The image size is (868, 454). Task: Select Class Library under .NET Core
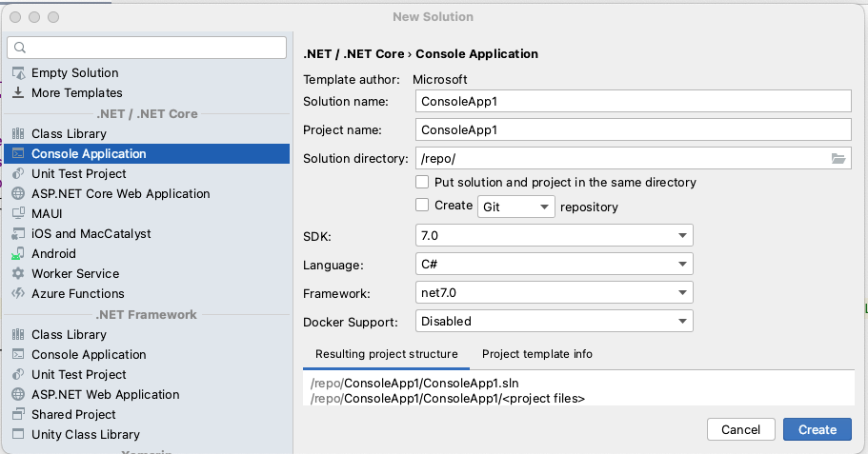147,133
